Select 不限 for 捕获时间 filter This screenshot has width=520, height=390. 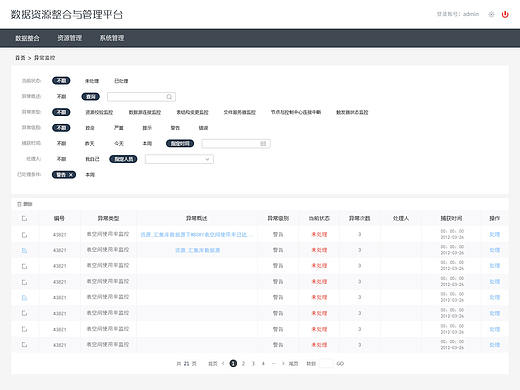tap(61, 144)
